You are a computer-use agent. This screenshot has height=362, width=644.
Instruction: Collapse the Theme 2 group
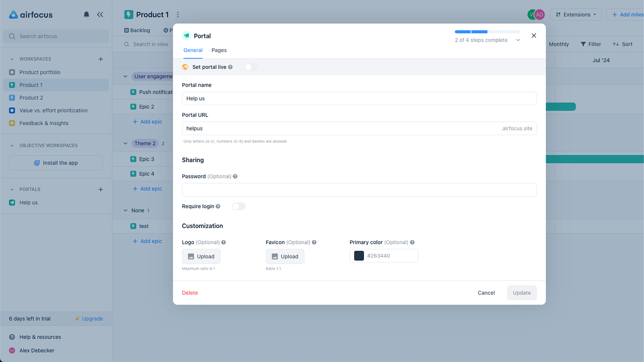tap(125, 143)
